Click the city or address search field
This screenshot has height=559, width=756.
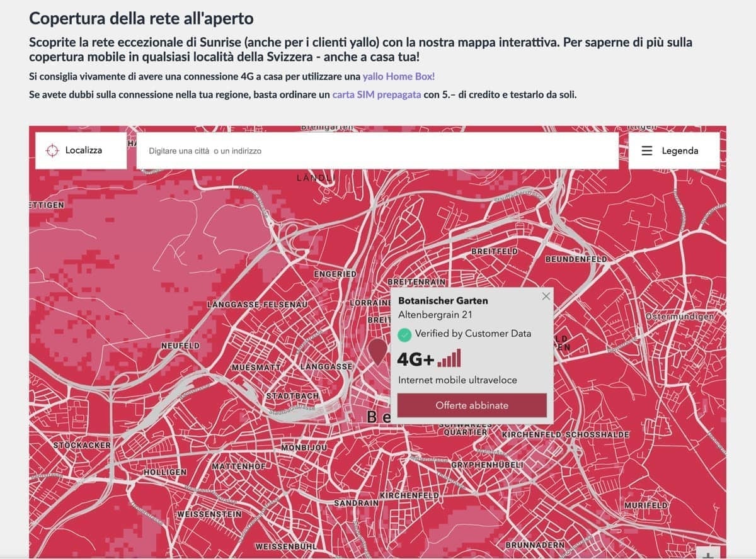click(x=377, y=150)
